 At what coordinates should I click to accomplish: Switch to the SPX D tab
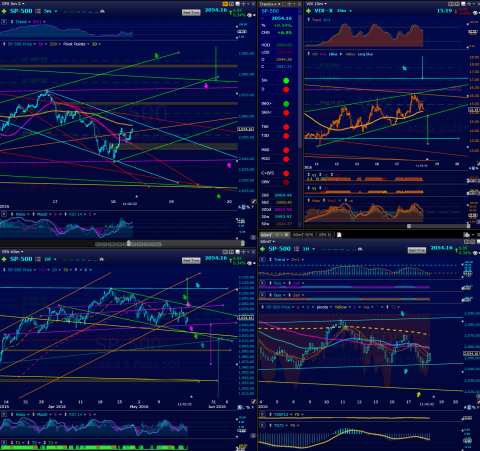coord(325,235)
